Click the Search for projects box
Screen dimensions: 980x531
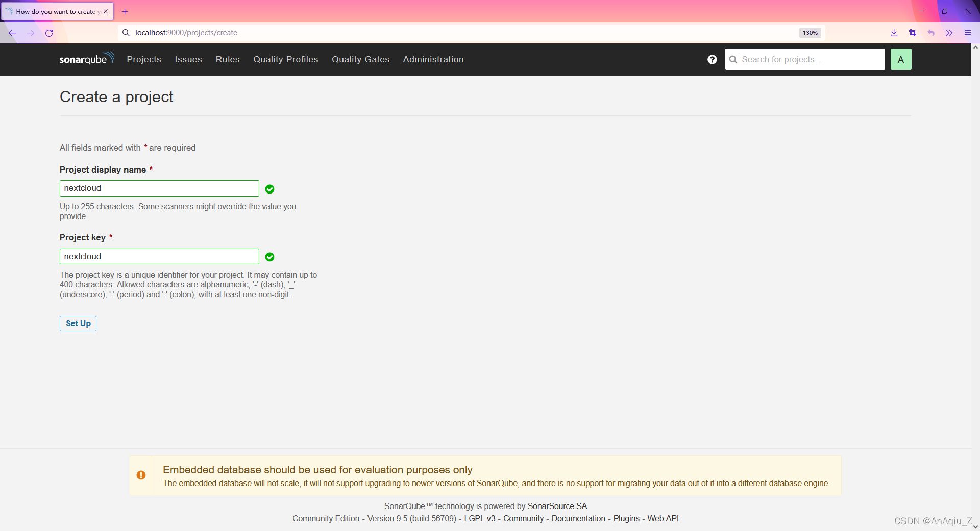(805, 59)
